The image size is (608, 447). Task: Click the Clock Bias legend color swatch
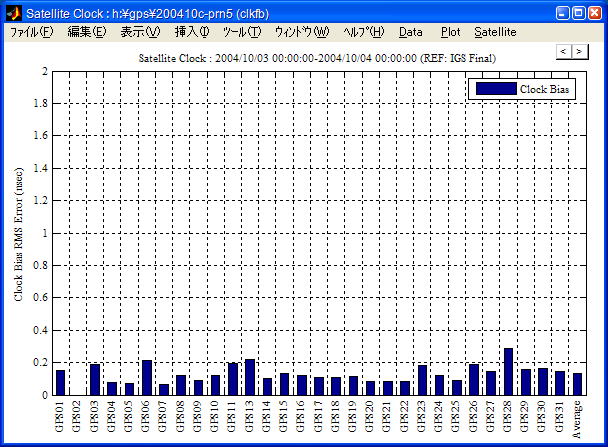[495, 88]
